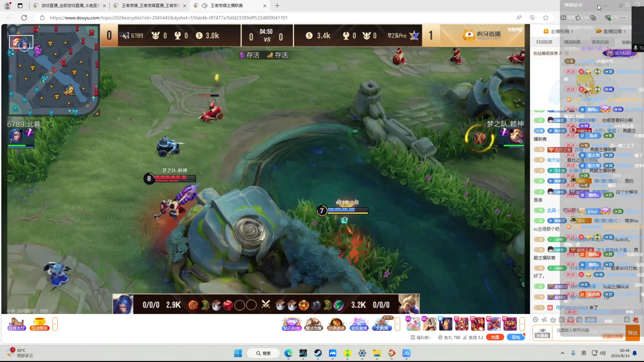Image resolution: width=644 pixels, height=362 pixels.
Task: Open the 全民星推 activity icon
Action: 359,324
